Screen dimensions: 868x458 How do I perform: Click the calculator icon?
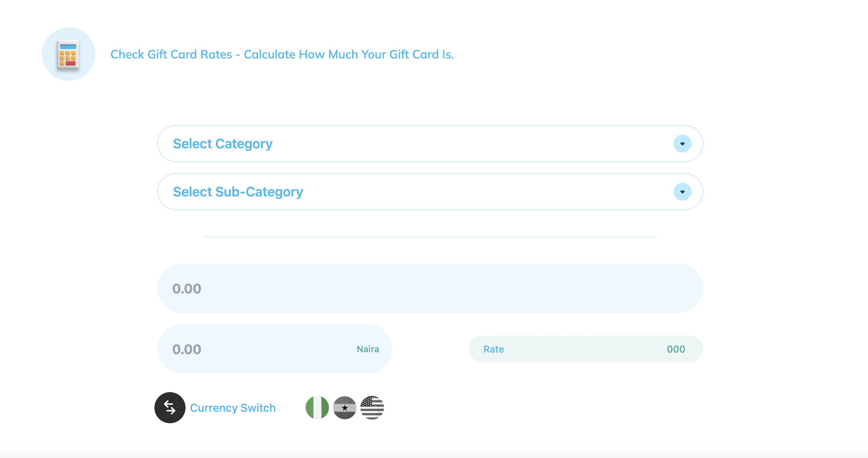69,54
